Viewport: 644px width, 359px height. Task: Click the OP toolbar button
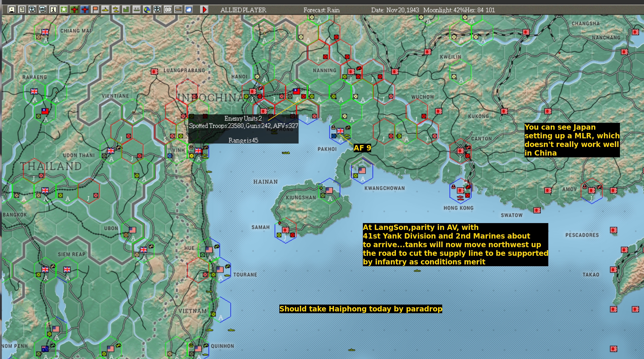click(168, 10)
